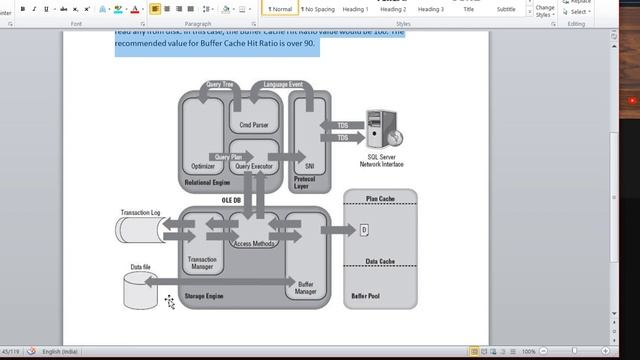Apply the Heading 2 style
The width and height of the screenshot is (640, 360).
tap(393, 8)
